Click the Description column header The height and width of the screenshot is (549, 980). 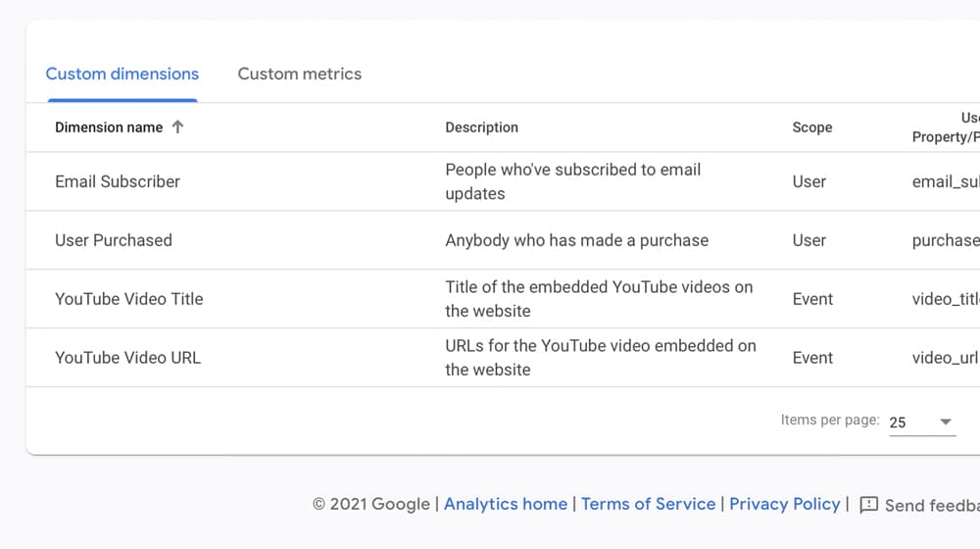click(482, 127)
